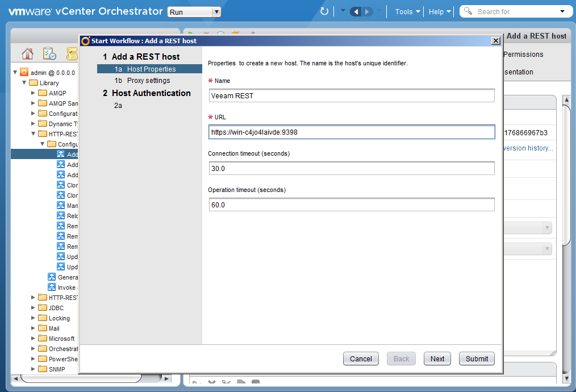Collapse the open HTTP-REST folder
The height and width of the screenshot is (392, 576).
coord(33,134)
